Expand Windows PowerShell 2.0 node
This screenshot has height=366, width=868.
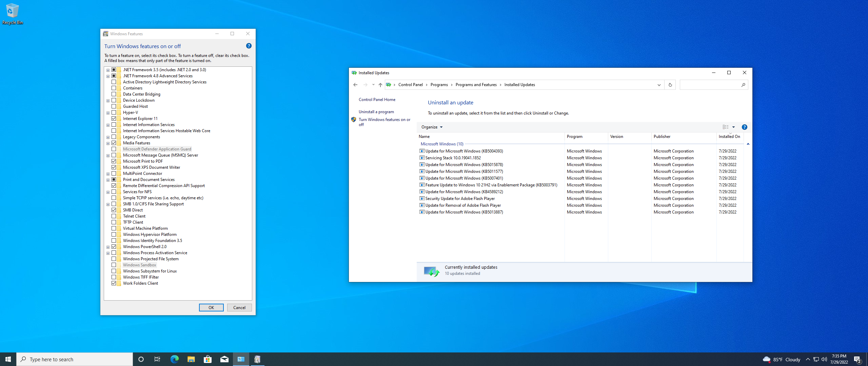point(108,247)
